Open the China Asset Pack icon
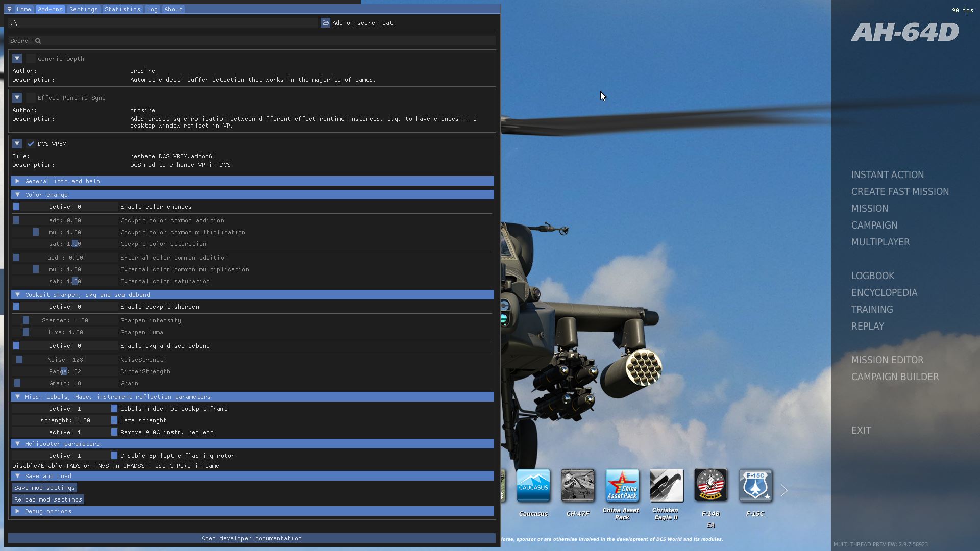The height and width of the screenshot is (551, 980). (x=622, y=486)
